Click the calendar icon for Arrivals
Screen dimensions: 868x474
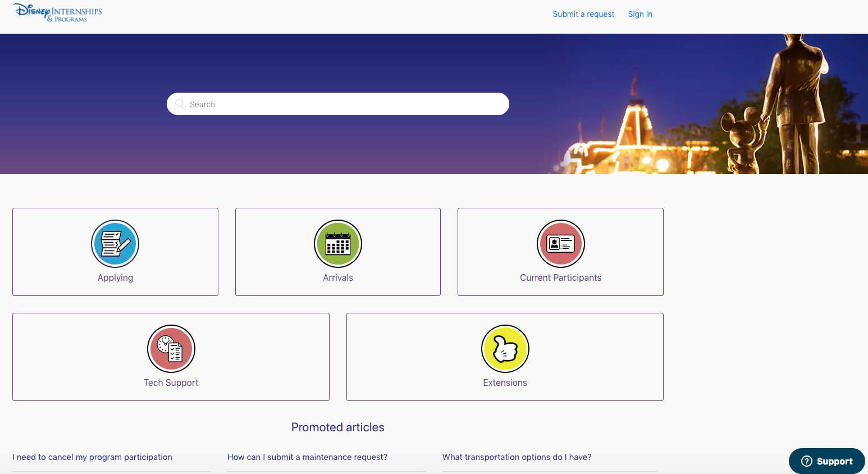[x=337, y=244]
